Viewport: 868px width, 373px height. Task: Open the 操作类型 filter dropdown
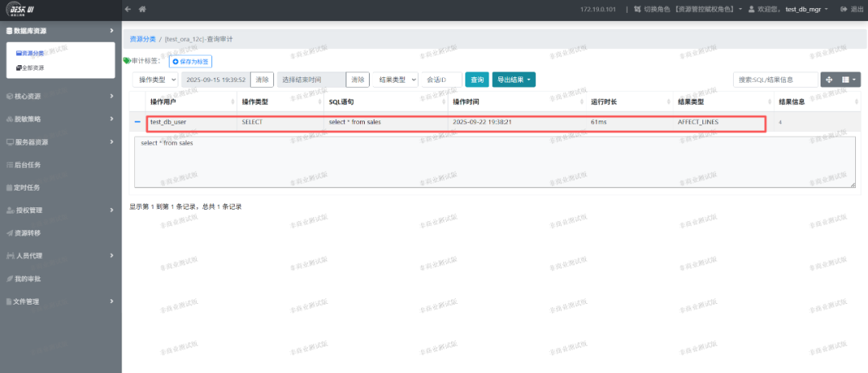click(156, 80)
